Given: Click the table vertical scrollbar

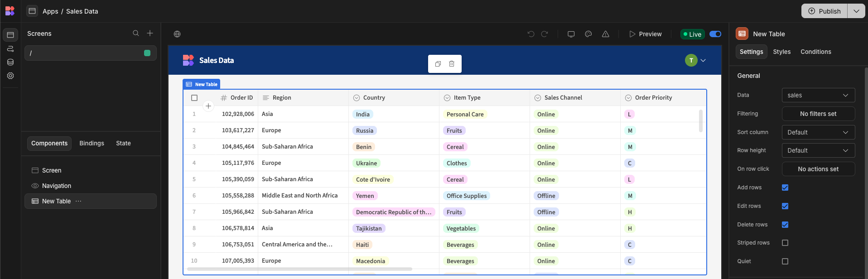Looking at the screenshot, I should coord(701,120).
